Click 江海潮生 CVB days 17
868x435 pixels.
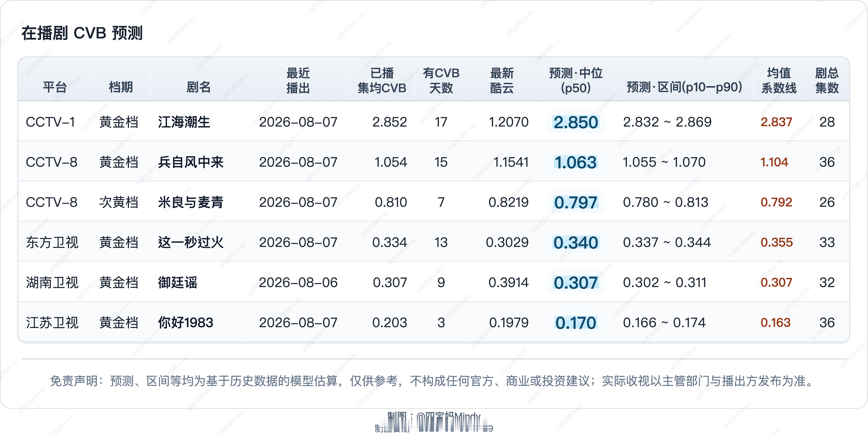441,122
